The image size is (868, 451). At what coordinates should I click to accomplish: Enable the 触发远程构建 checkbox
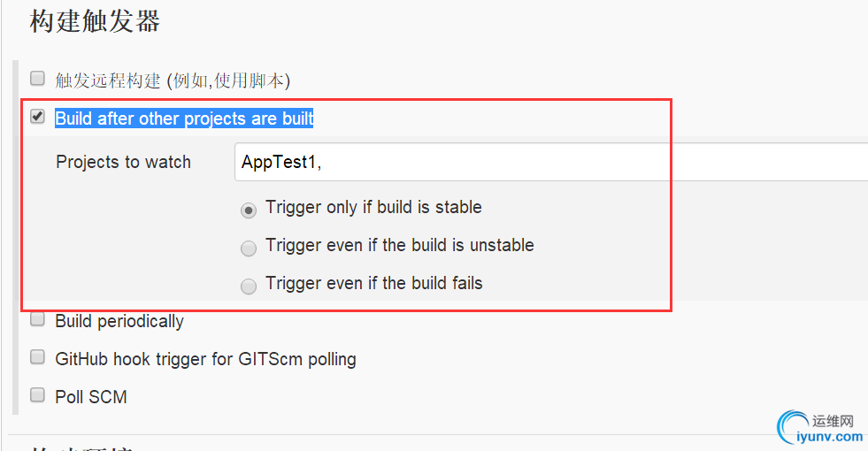37,78
